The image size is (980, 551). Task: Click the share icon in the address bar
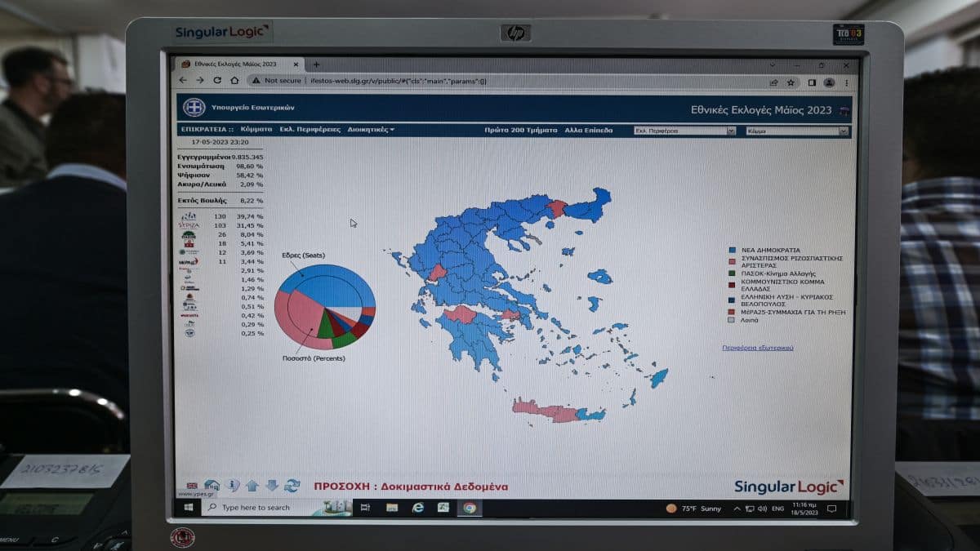click(773, 82)
